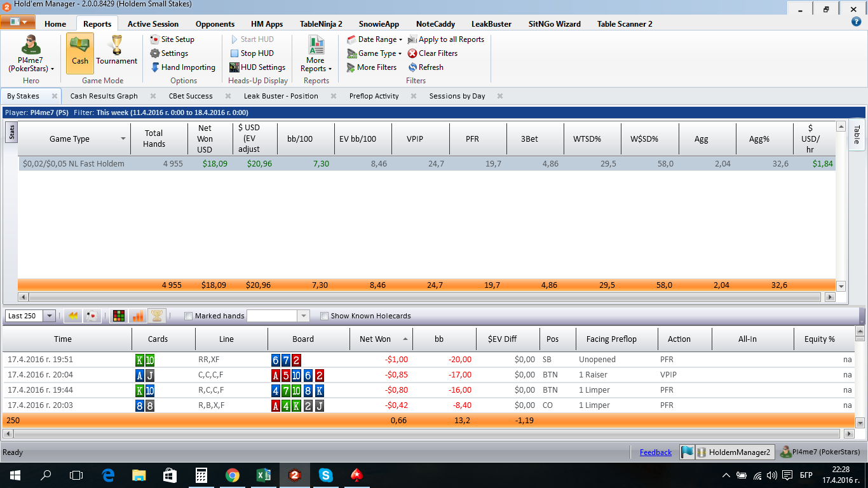This screenshot has height=488, width=868.
Task: Open the Table side panel tab
Action: 857,135
